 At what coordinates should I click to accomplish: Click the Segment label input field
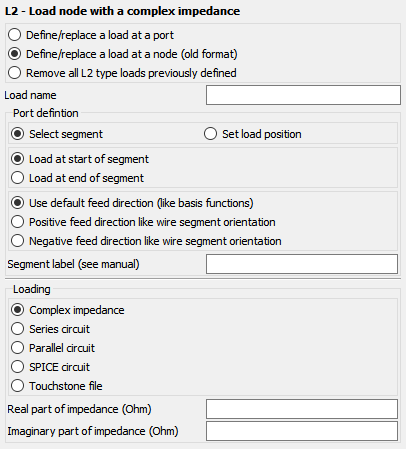[302, 264]
